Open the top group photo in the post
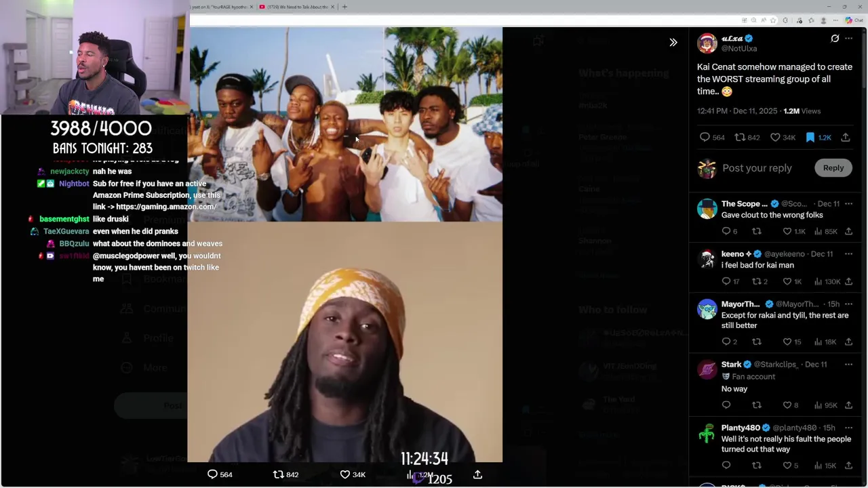 [x=345, y=124]
